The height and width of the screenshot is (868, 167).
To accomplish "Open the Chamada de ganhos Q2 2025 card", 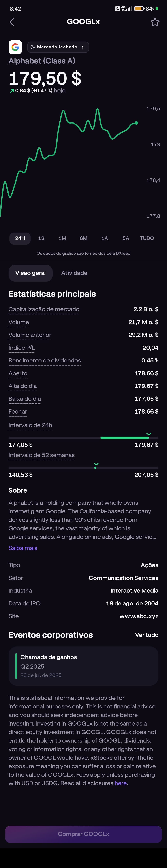I will [x=83, y=666].
